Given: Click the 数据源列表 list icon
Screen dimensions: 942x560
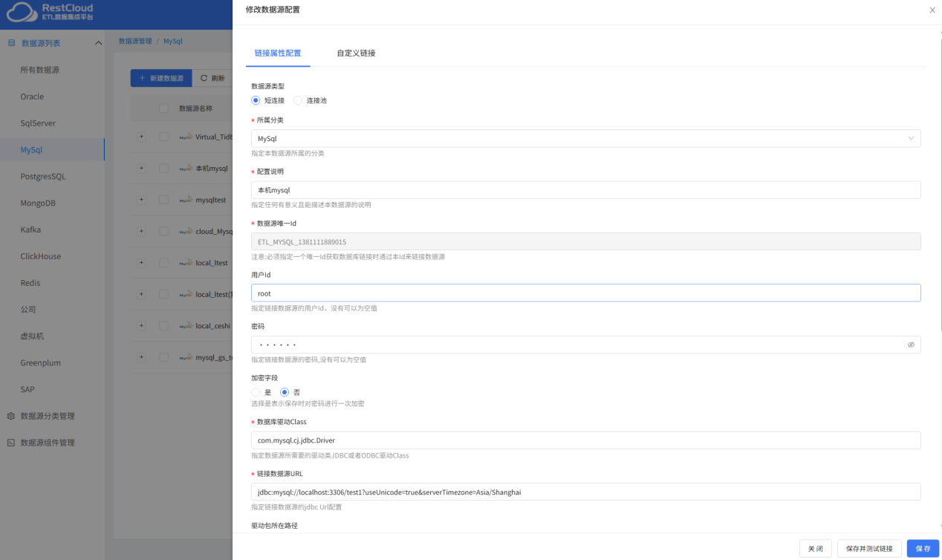Looking at the screenshot, I should coord(11,43).
